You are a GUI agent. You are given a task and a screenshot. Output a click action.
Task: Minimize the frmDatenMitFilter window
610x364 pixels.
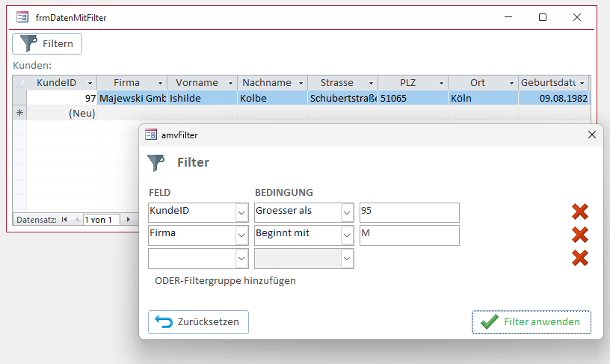tap(508, 17)
